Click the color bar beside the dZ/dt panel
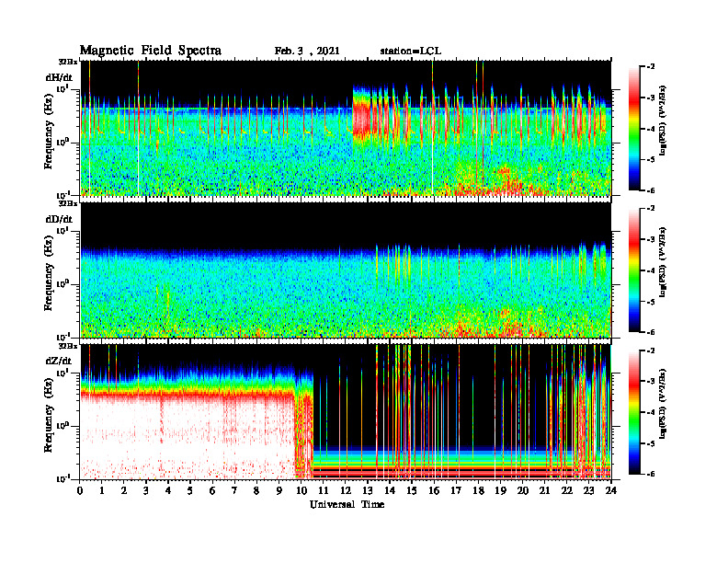Screen dimensions: 728x563 [x=634, y=411]
